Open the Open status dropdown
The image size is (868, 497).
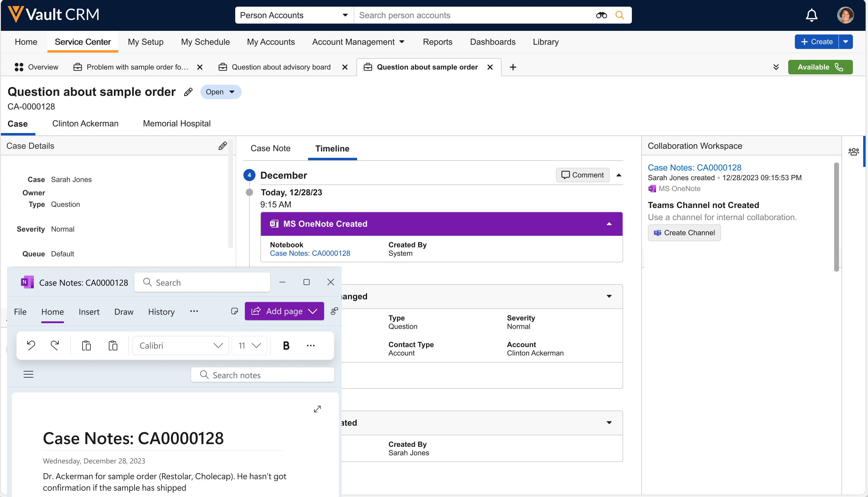pos(220,92)
